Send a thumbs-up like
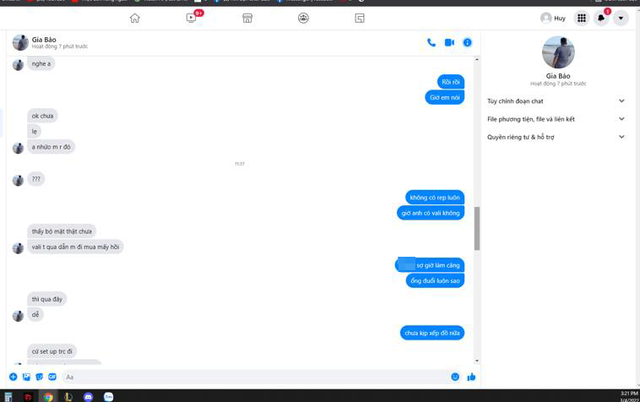640x402 pixels. pyautogui.click(x=471, y=377)
